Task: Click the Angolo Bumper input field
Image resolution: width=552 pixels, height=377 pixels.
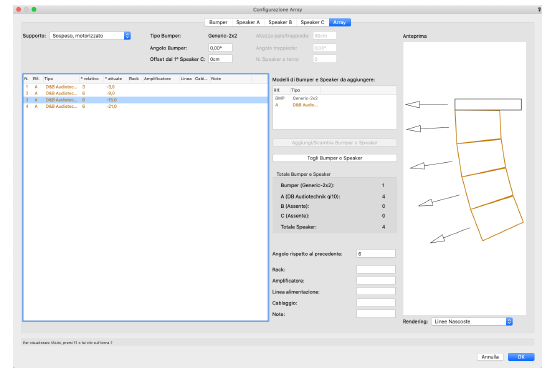Action: tap(220, 48)
